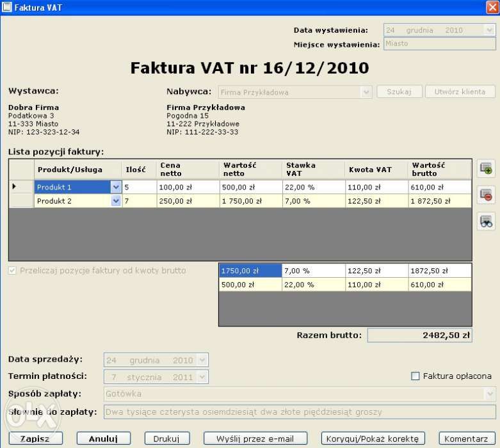Click summary net cell 500,00 zł
500x448 pixels.
(250, 284)
